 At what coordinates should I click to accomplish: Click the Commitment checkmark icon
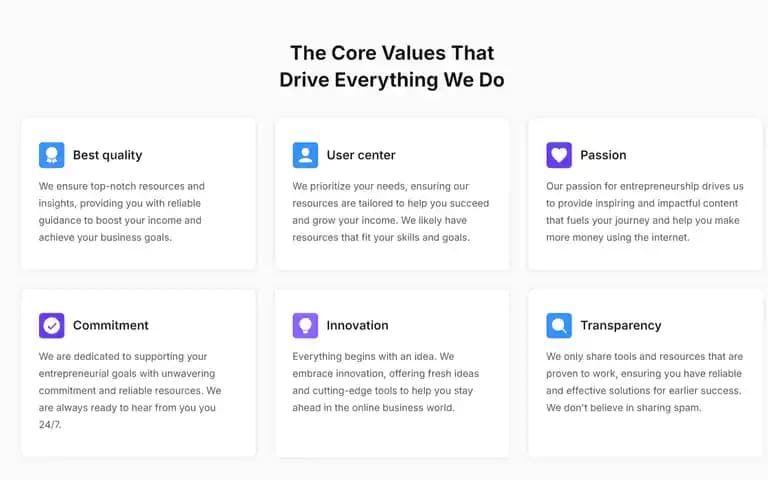point(51,325)
